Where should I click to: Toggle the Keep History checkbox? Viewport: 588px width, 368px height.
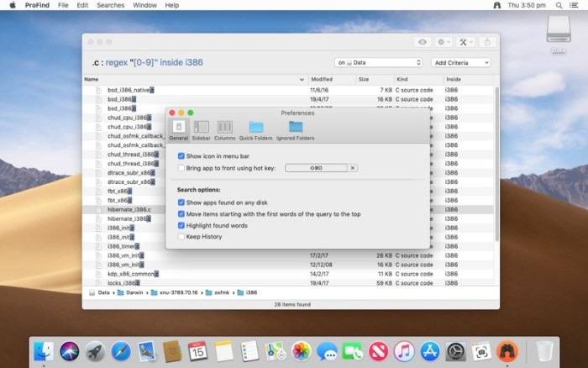(181, 237)
